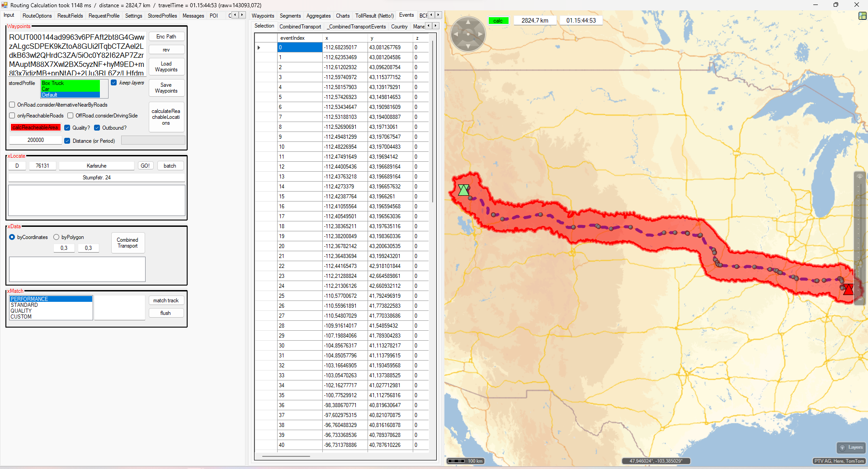Screen dimensions: 868x469
Task: Pan the map right with compass arrow
Action: tap(480, 34)
